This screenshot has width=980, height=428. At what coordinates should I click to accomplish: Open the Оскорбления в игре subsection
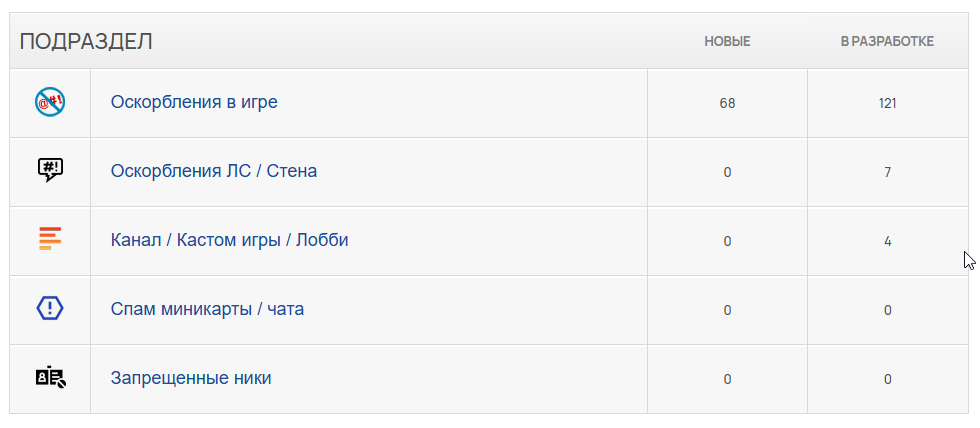click(x=194, y=102)
